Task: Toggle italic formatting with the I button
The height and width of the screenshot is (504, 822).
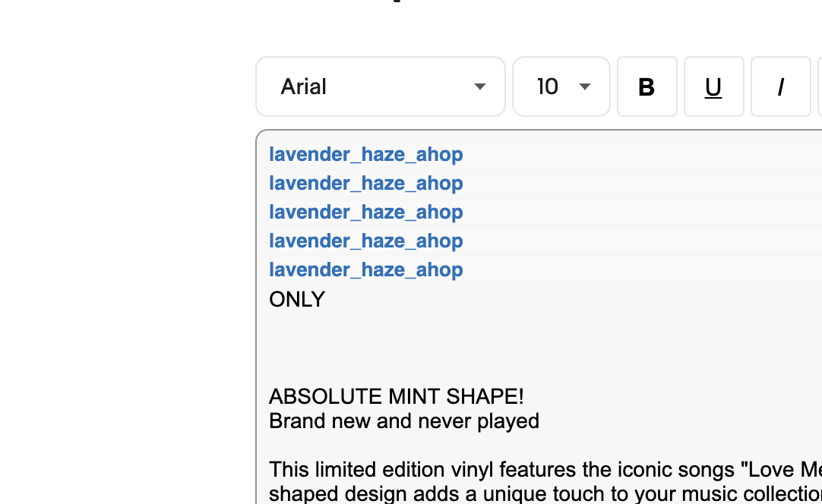Action: point(780,87)
